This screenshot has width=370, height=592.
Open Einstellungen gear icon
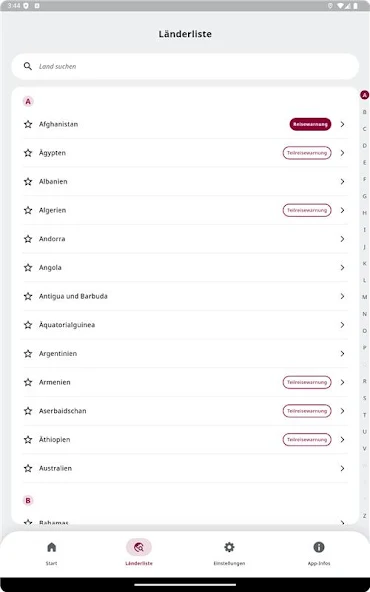click(229, 547)
